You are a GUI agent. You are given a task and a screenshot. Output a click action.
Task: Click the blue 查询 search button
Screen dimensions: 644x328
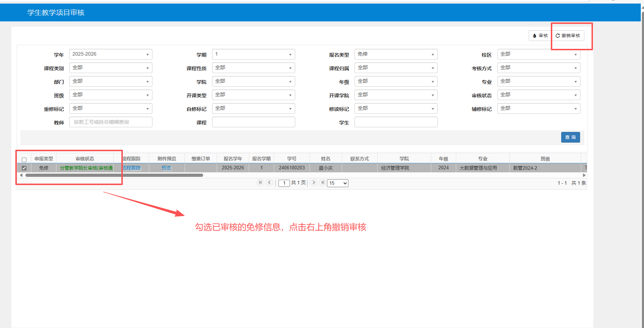[570, 137]
